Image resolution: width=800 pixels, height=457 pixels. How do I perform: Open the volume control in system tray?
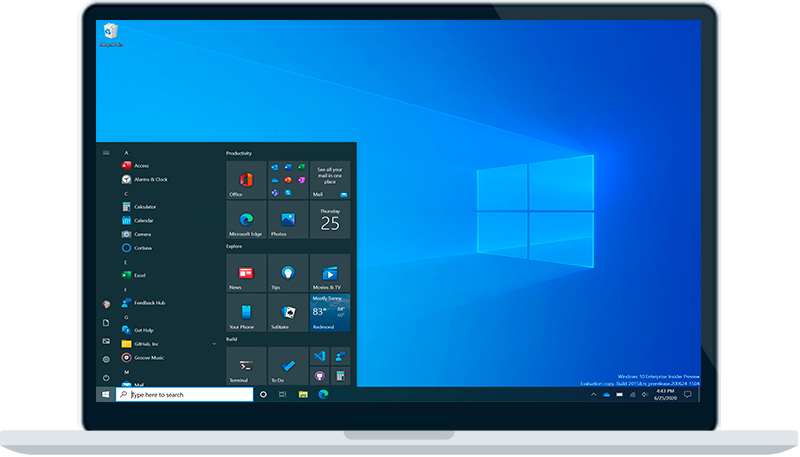click(645, 394)
